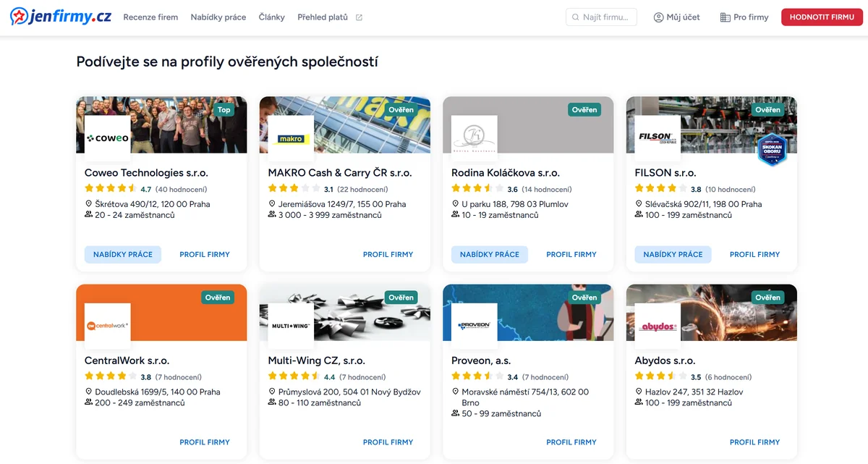
Task: Click the Coweo company logo
Action: point(108,138)
